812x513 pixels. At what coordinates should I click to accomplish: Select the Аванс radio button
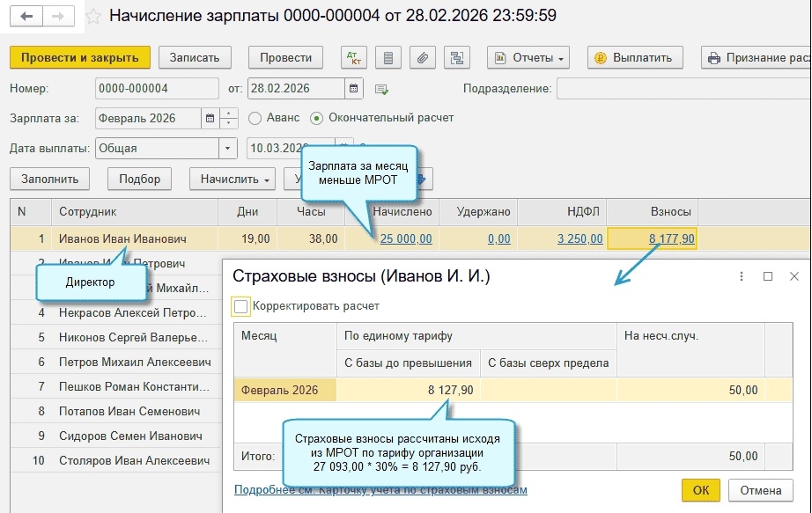click(255, 118)
